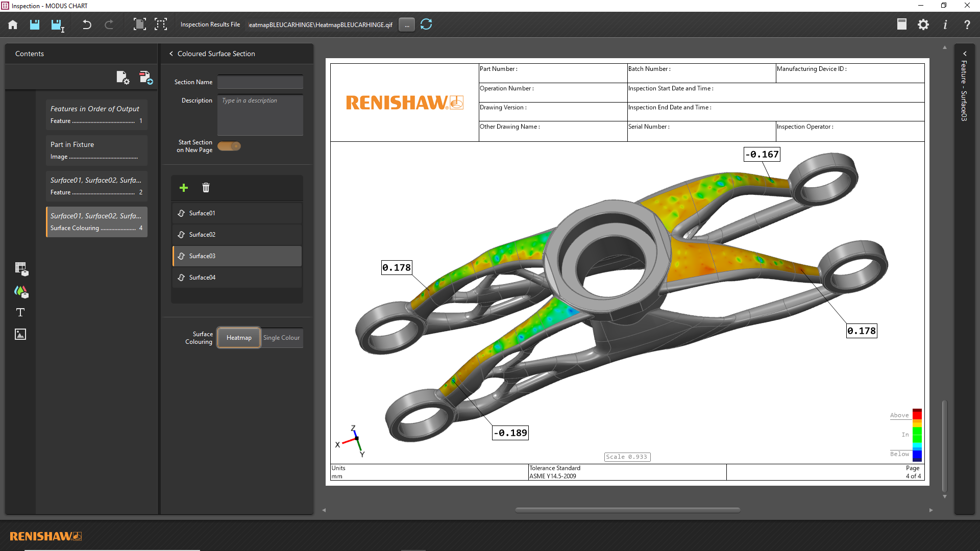Refresh the inspection results file
This screenshot has height=551, width=980.
426,24
